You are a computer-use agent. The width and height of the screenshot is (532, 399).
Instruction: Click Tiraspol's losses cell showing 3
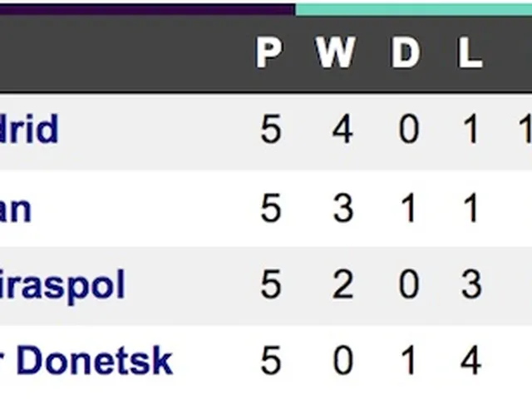[x=470, y=285]
